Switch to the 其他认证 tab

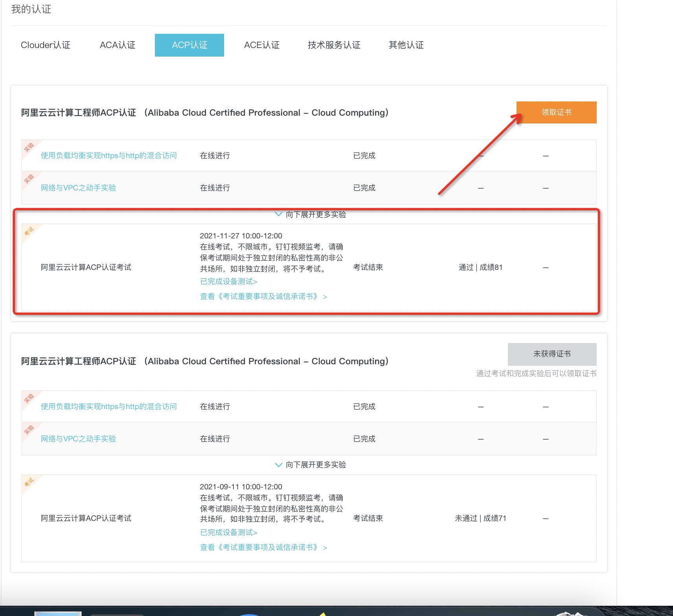click(x=406, y=45)
